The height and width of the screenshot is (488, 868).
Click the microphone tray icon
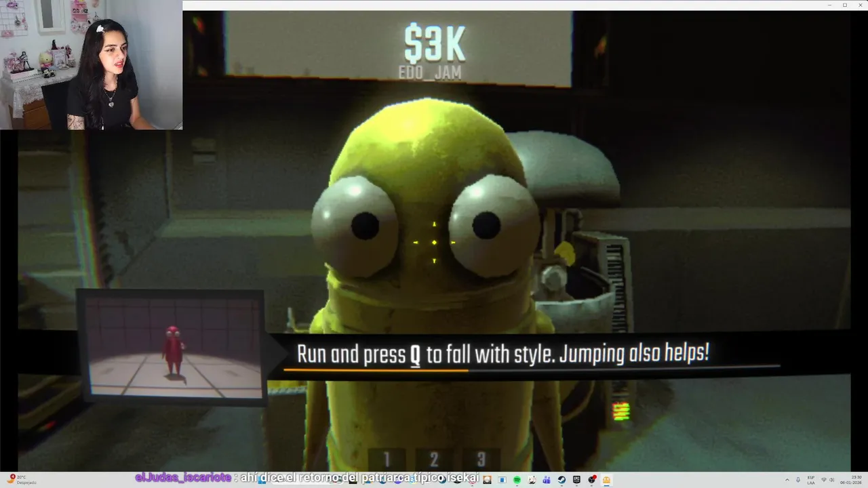tap(798, 480)
